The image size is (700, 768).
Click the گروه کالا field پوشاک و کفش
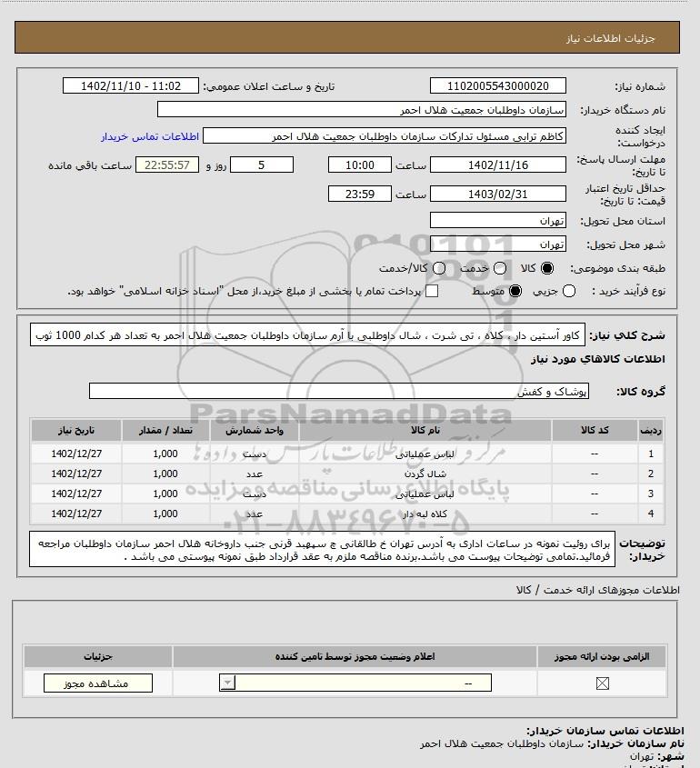(x=339, y=392)
